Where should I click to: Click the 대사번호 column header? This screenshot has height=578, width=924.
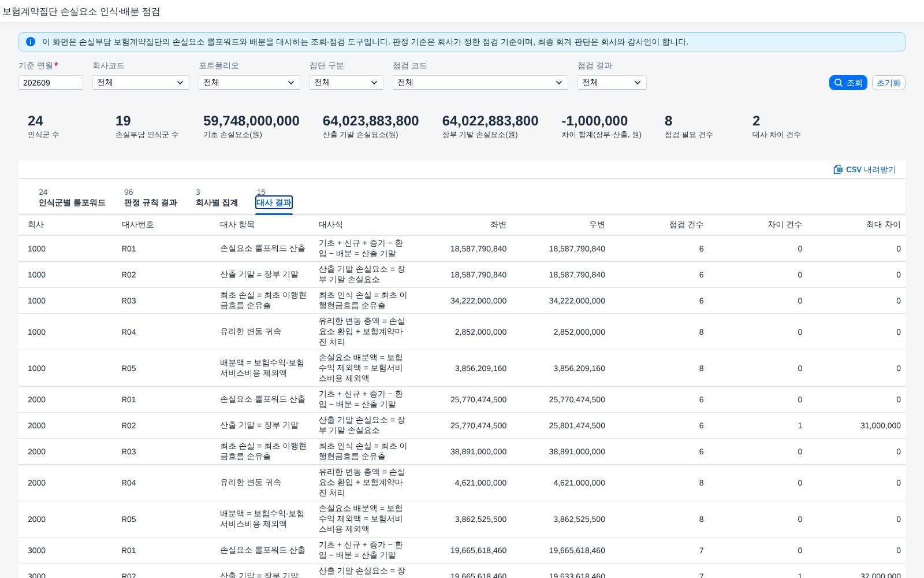[138, 224]
